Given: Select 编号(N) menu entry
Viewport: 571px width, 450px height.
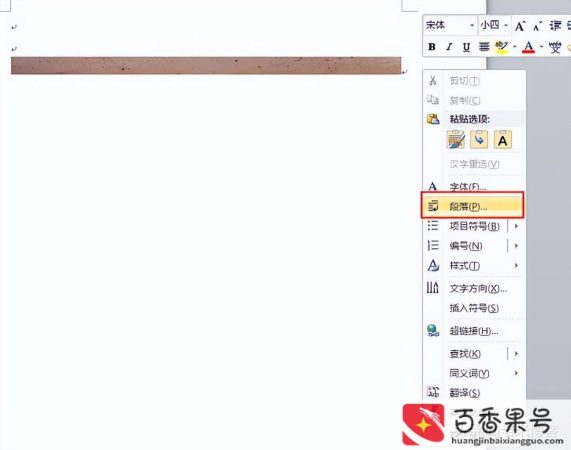Looking at the screenshot, I should point(466,246).
